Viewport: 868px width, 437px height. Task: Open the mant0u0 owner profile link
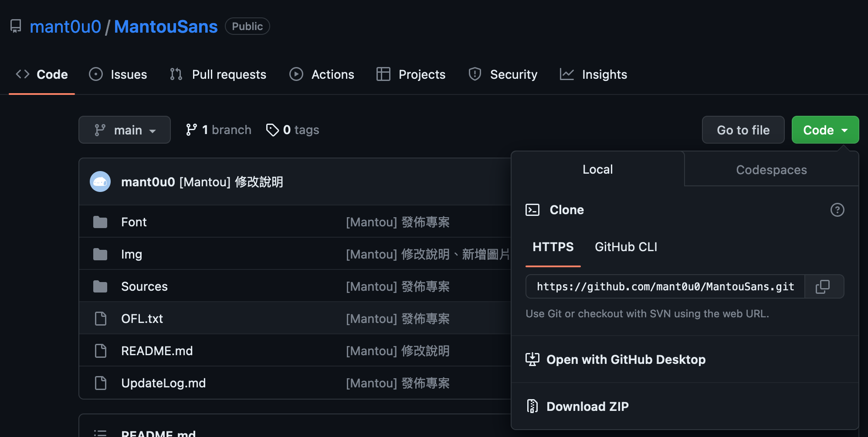coord(65,27)
